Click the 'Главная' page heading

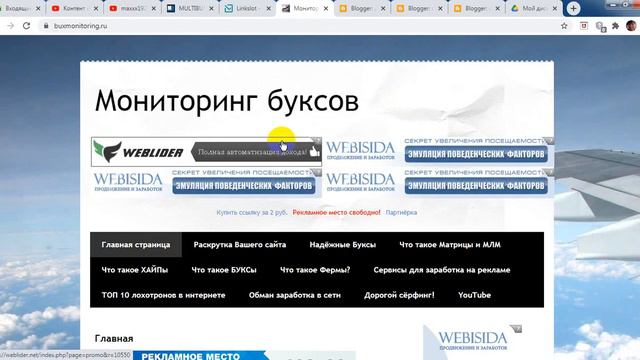pos(114,338)
